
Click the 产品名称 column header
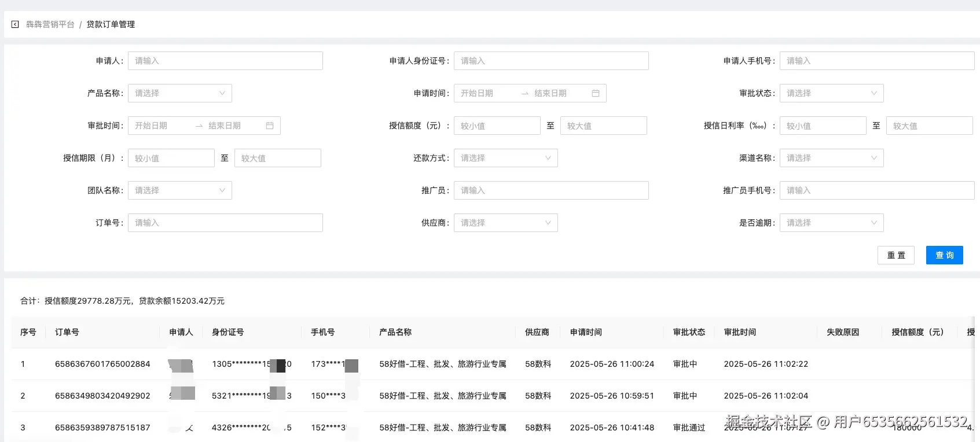tap(395, 332)
